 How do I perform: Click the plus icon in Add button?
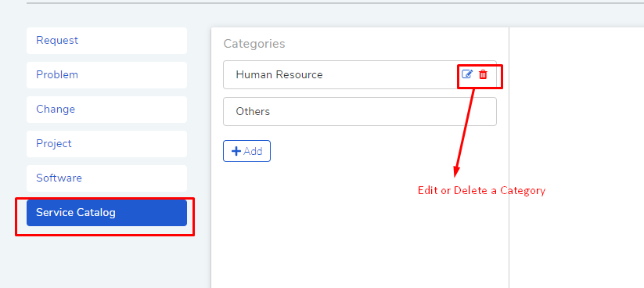[x=236, y=151]
